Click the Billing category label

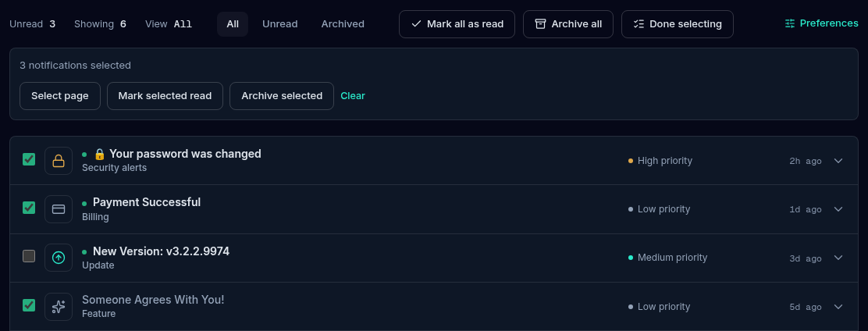point(95,216)
